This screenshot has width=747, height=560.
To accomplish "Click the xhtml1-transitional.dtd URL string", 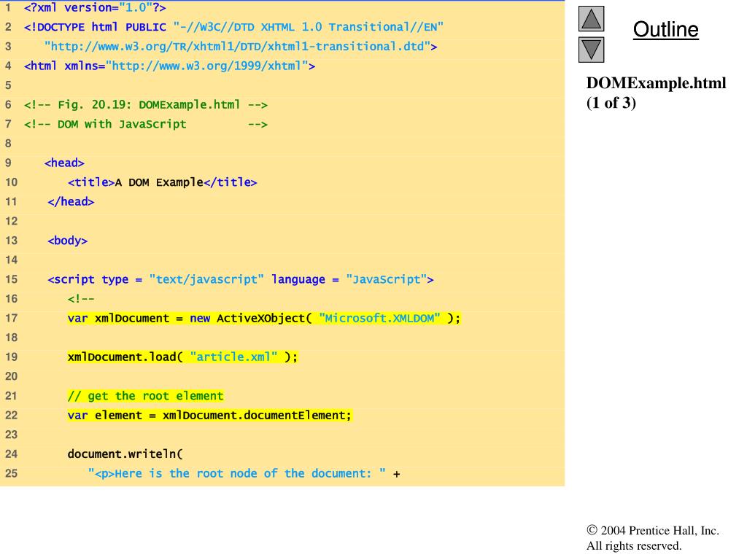I will [x=241, y=47].
